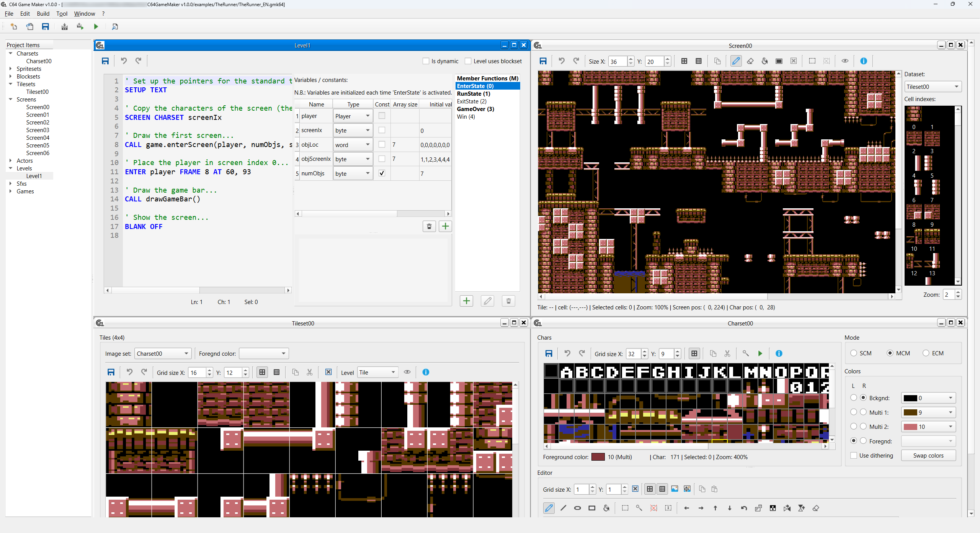Click the info icon in Screen00 toolbar

864,61
